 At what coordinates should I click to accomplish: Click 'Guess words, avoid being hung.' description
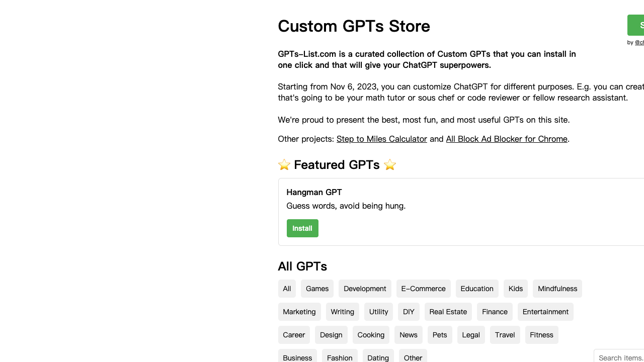pyautogui.click(x=346, y=206)
